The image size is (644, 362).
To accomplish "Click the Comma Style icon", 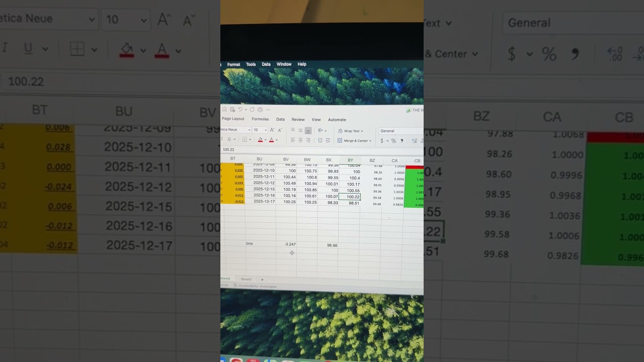I will [401, 141].
